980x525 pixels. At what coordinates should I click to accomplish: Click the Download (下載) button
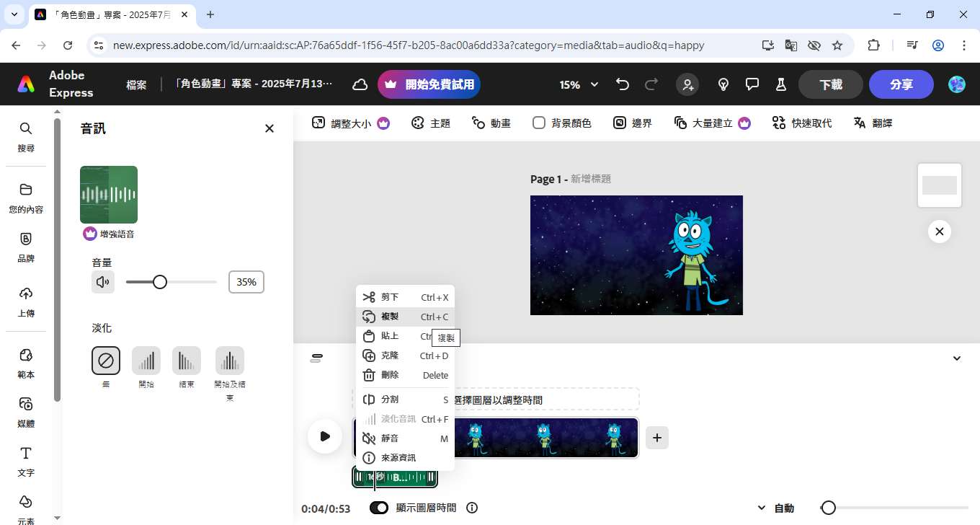tap(830, 84)
